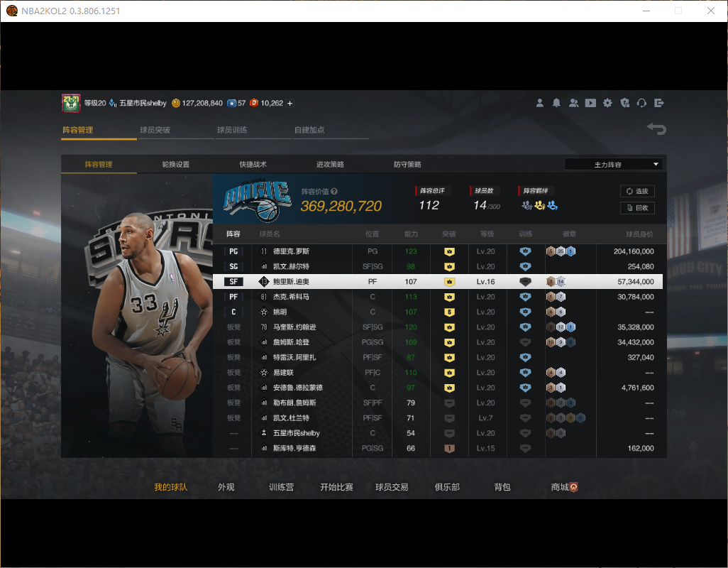Image resolution: width=728 pixels, height=568 pixels.
Task: Open customer support headset icon
Action: [641, 103]
